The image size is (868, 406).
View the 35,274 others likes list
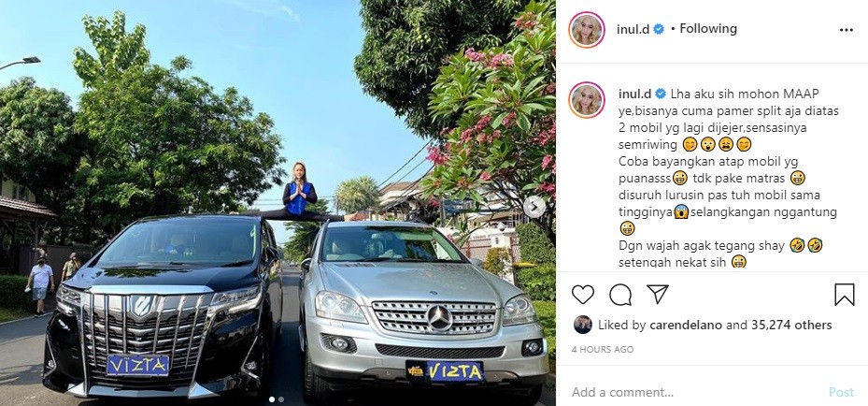click(x=791, y=326)
